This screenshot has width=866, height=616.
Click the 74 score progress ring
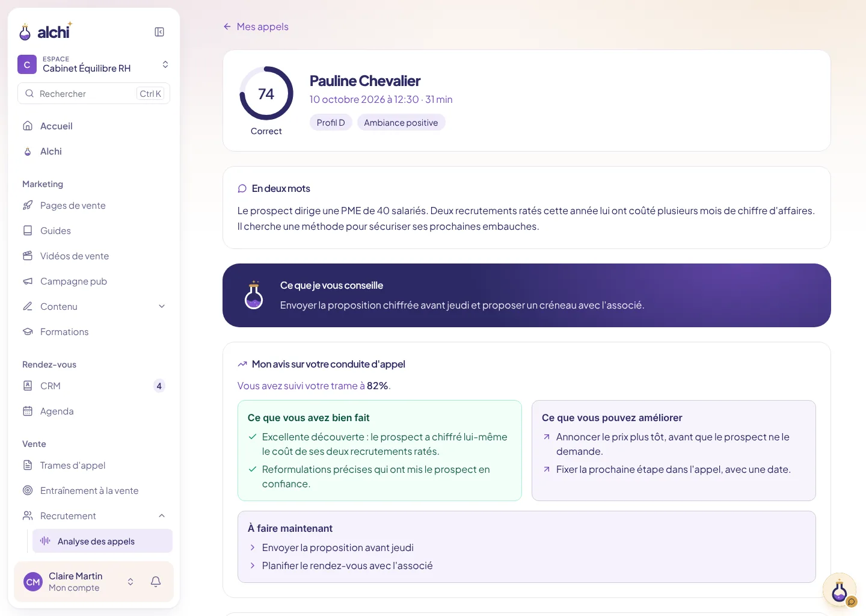[266, 93]
